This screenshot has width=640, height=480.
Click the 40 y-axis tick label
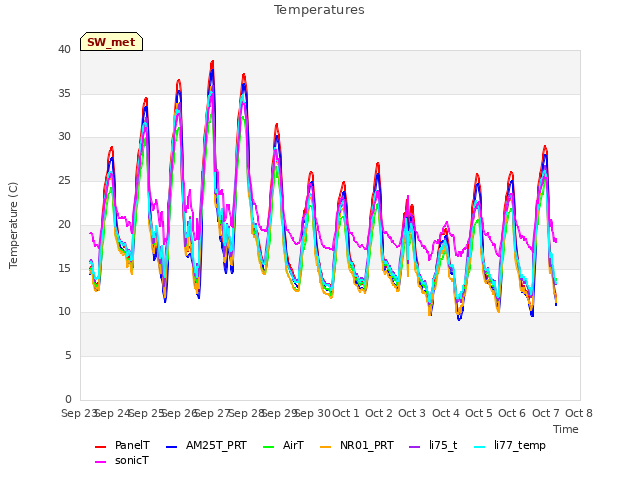[64, 49]
